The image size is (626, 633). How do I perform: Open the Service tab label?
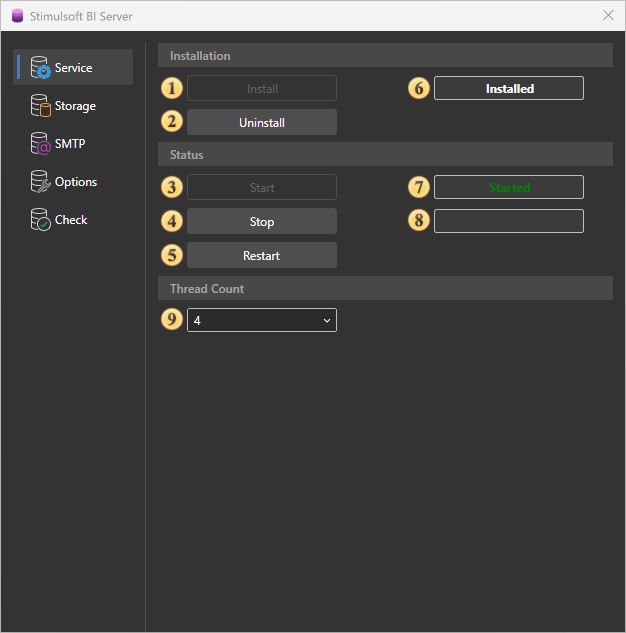click(x=73, y=68)
